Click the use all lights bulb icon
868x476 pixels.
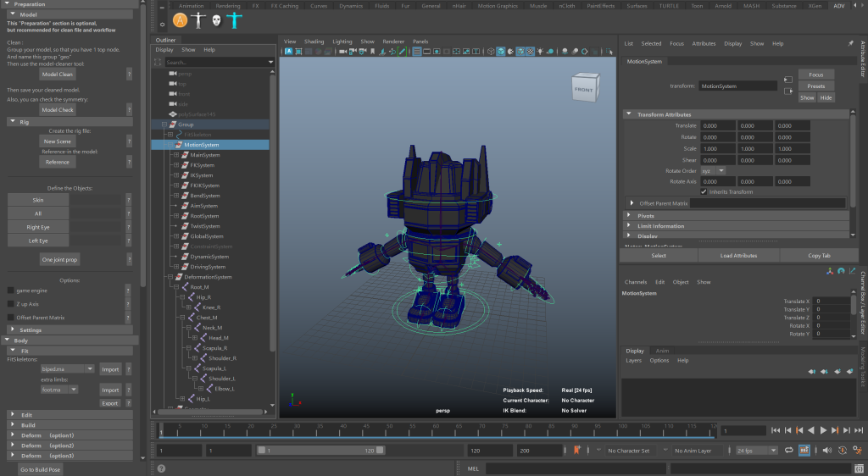point(540,52)
